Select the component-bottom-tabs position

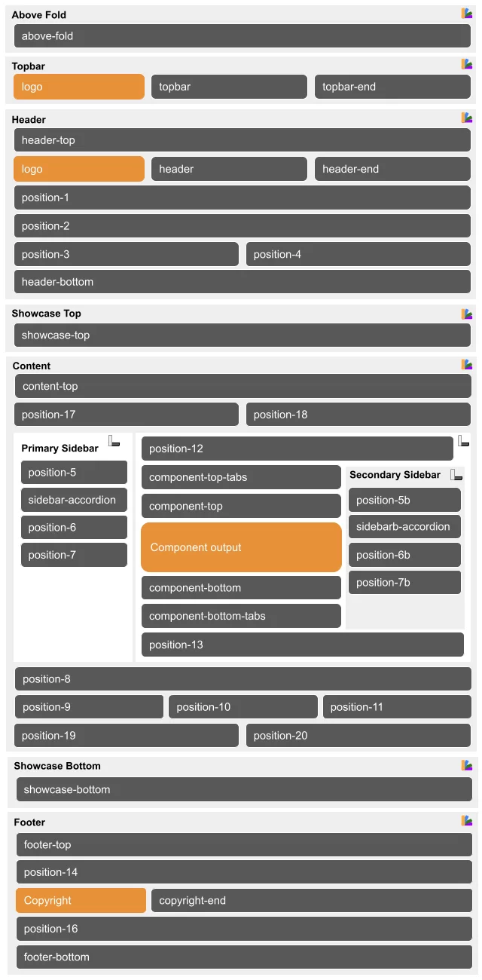pos(241,616)
